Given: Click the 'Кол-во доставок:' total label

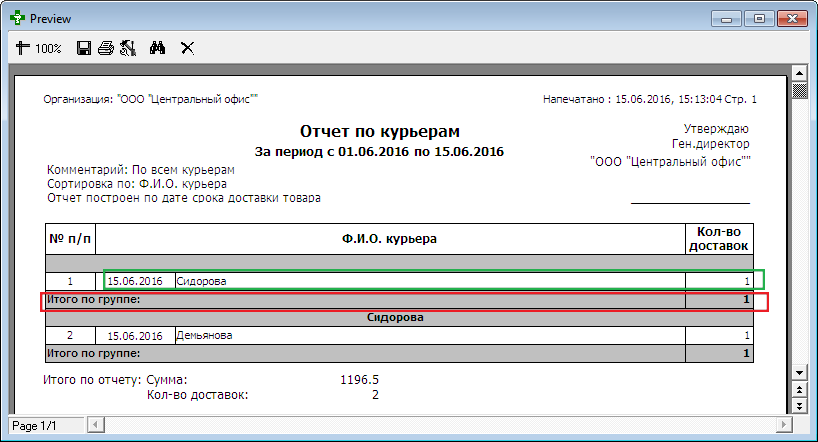Looking at the screenshot, I should tap(198, 395).
